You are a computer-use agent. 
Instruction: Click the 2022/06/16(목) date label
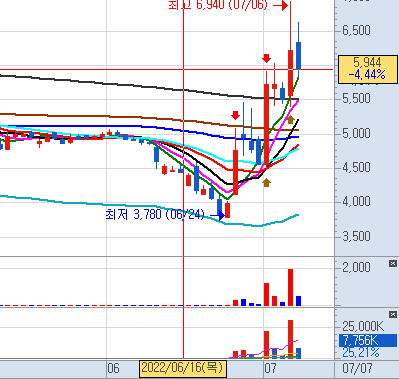click(182, 368)
